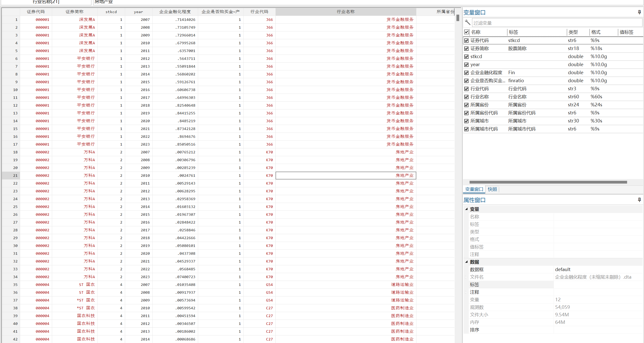Click the 过滤变量 filter input field

(556, 23)
